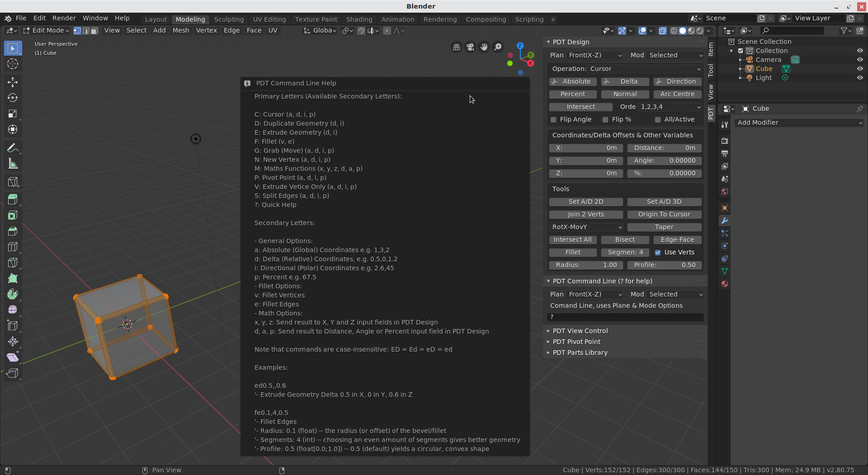868x475 pixels.
Task: Activate the Rotate tool
Action: coord(13,98)
